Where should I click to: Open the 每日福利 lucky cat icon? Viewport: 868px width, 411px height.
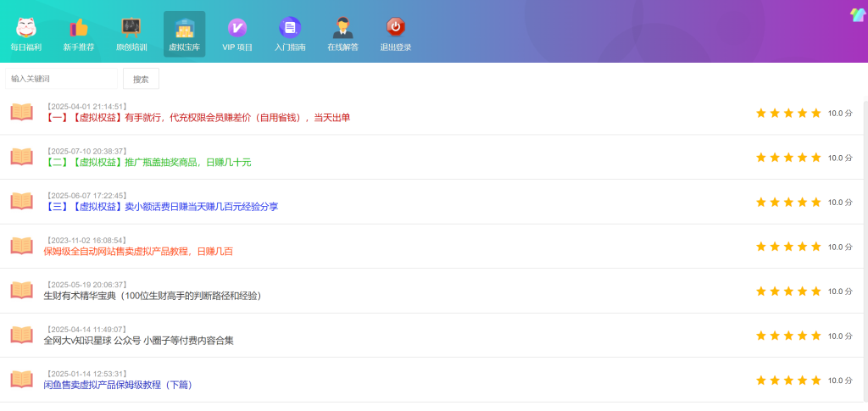(26, 27)
